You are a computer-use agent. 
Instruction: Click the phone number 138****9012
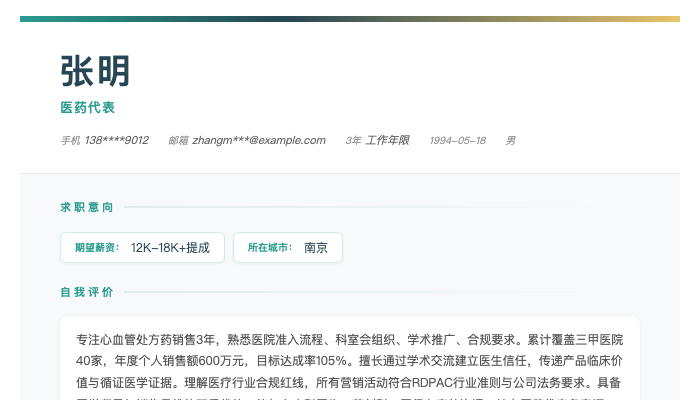(x=117, y=140)
